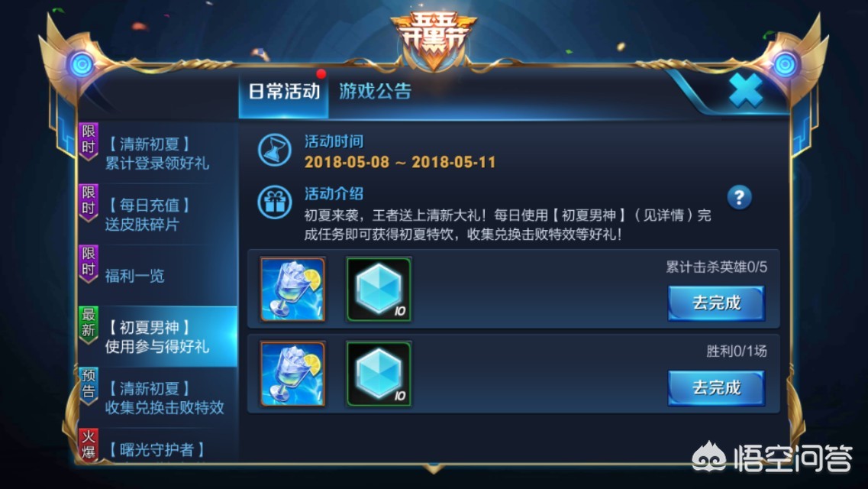This screenshot has height=489, width=868.
Task: Open the 福利一览 sidebar entry
Action: pos(158,275)
